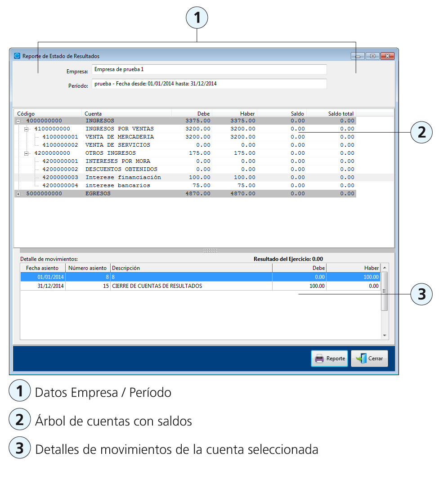448x484 pixels.
Task: Select the INTERESES POR MORA account
Action: pyautogui.click(x=117, y=161)
